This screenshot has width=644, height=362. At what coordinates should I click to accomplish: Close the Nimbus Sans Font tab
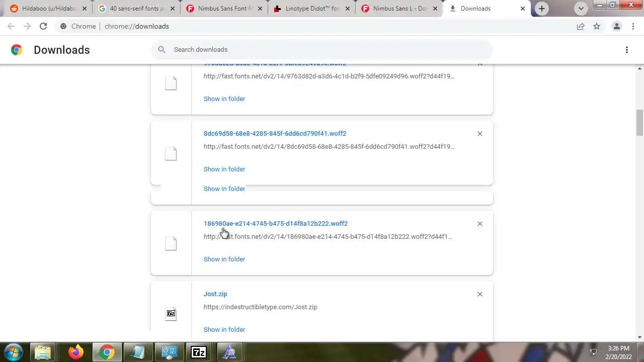pos(260,9)
